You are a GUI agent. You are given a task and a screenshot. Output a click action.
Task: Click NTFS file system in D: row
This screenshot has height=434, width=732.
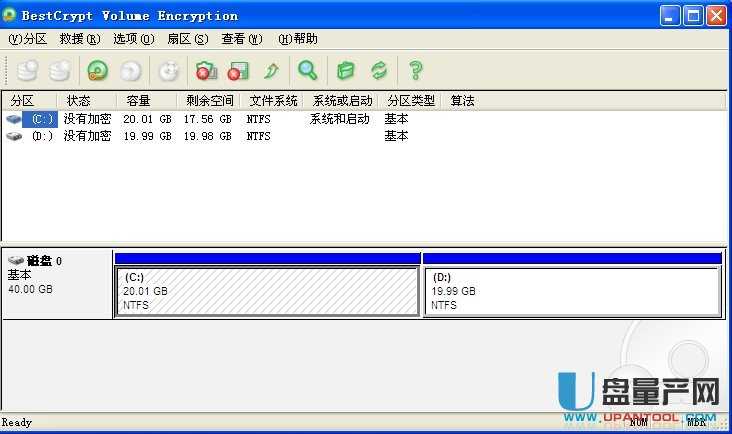pyautogui.click(x=258, y=136)
